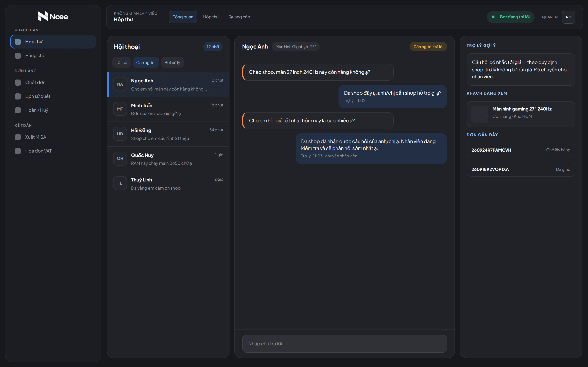The height and width of the screenshot is (367, 588).
Task: Click the Hoá đơn VAT sidebar icon
Action: pos(18,151)
